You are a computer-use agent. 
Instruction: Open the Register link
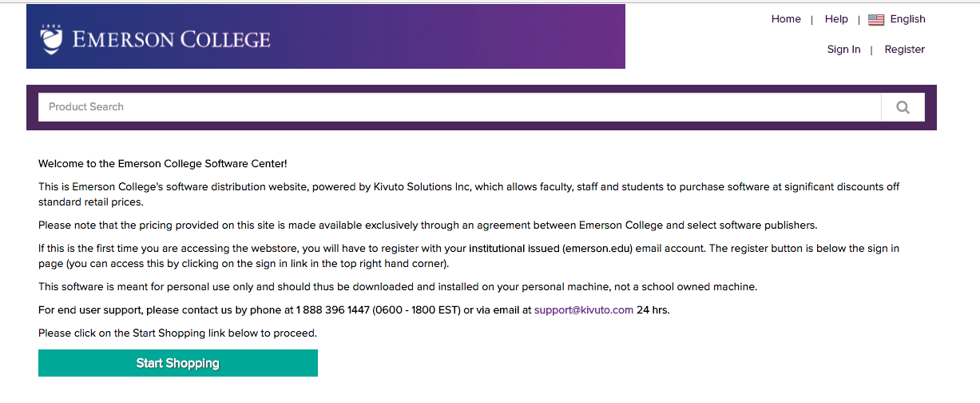coord(904,50)
